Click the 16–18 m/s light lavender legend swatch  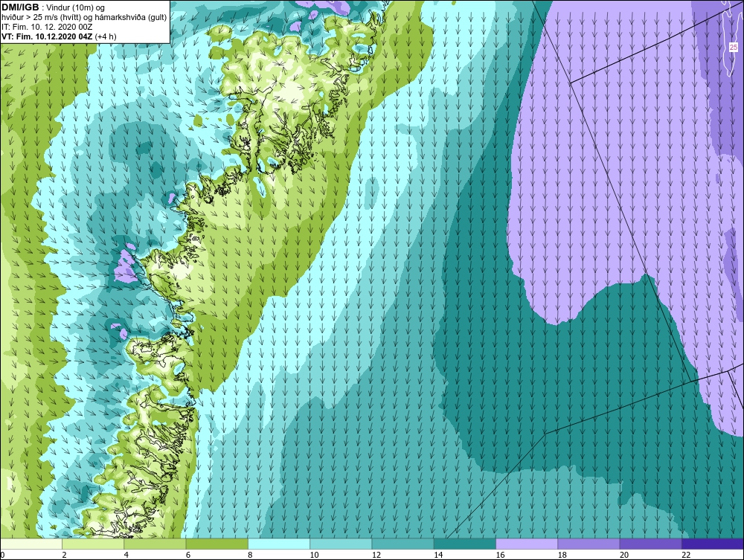pyautogui.click(x=527, y=544)
